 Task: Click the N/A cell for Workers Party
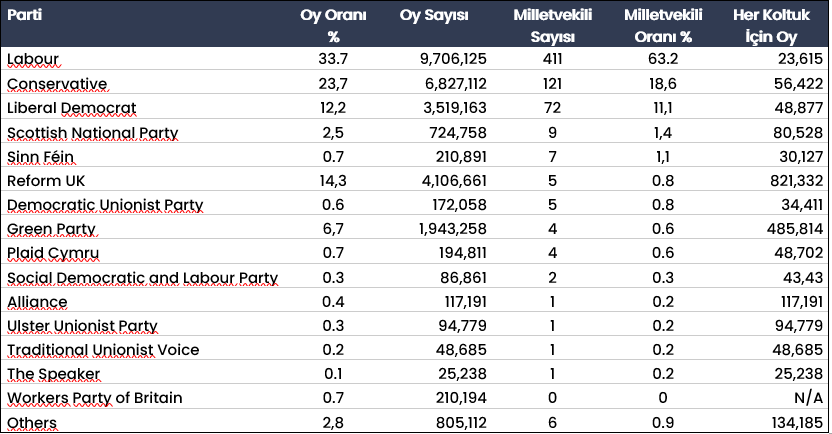[x=810, y=398]
